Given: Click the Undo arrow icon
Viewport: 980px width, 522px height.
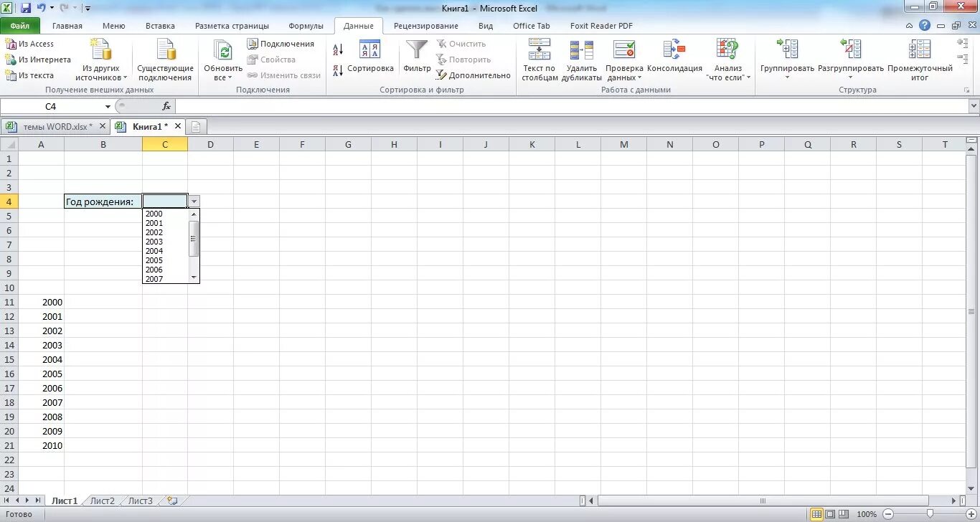Looking at the screenshot, I should click(x=42, y=8).
